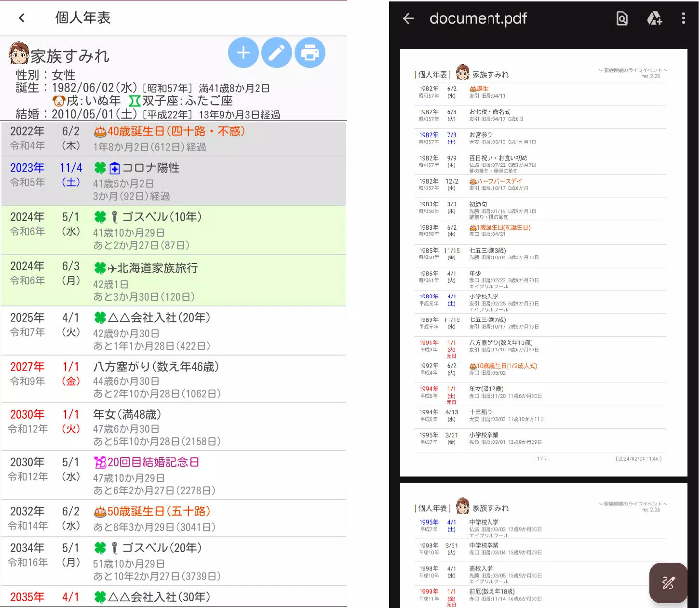
Task: Select the △△会社入社(30年) row
Action: (174, 596)
